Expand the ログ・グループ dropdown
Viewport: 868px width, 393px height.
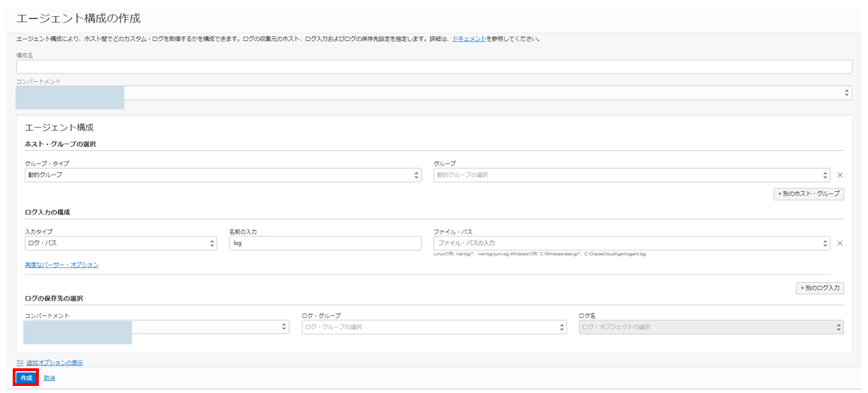coord(434,327)
